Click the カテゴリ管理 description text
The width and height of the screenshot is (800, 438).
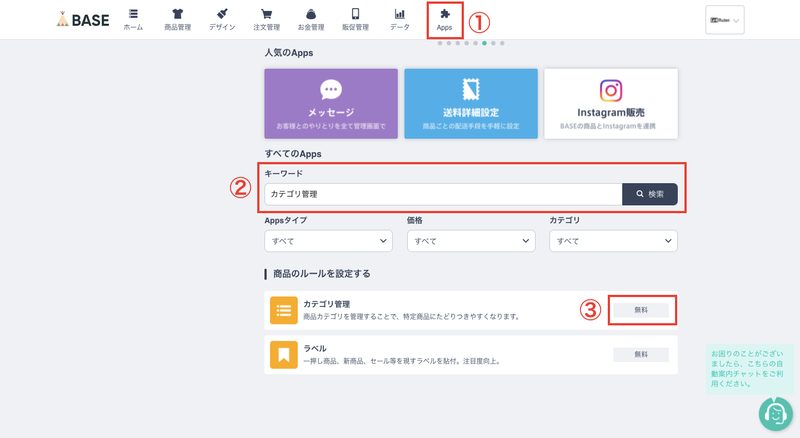click(x=412, y=317)
